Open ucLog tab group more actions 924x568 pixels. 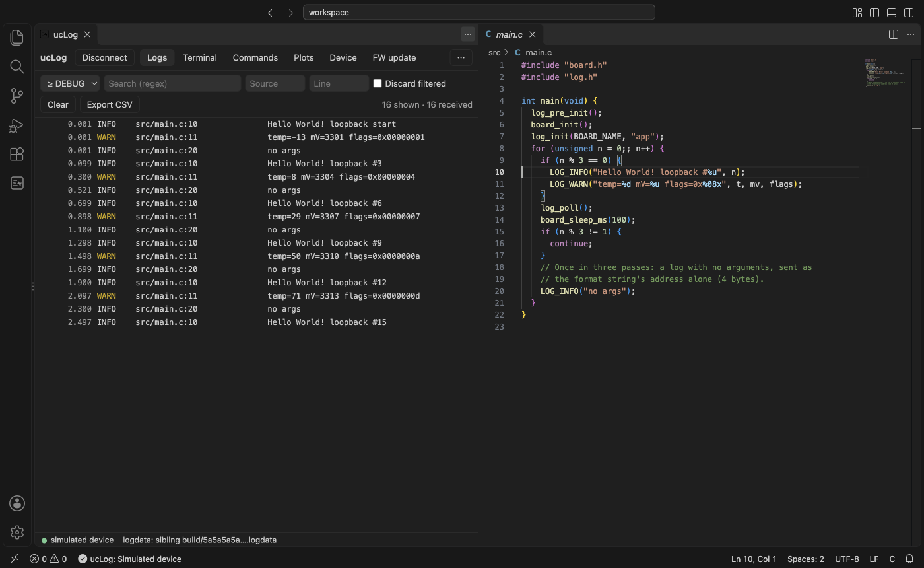pyautogui.click(x=468, y=34)
